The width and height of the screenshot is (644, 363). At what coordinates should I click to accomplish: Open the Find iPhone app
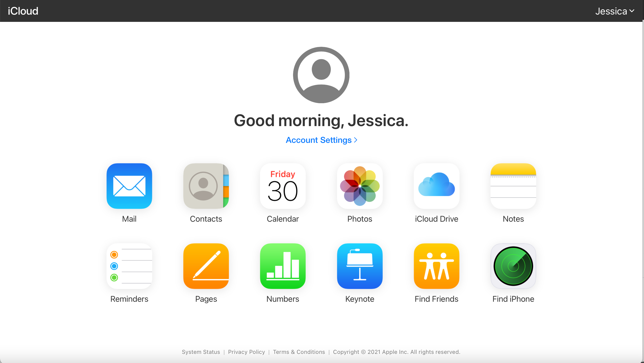click(514, 266)
